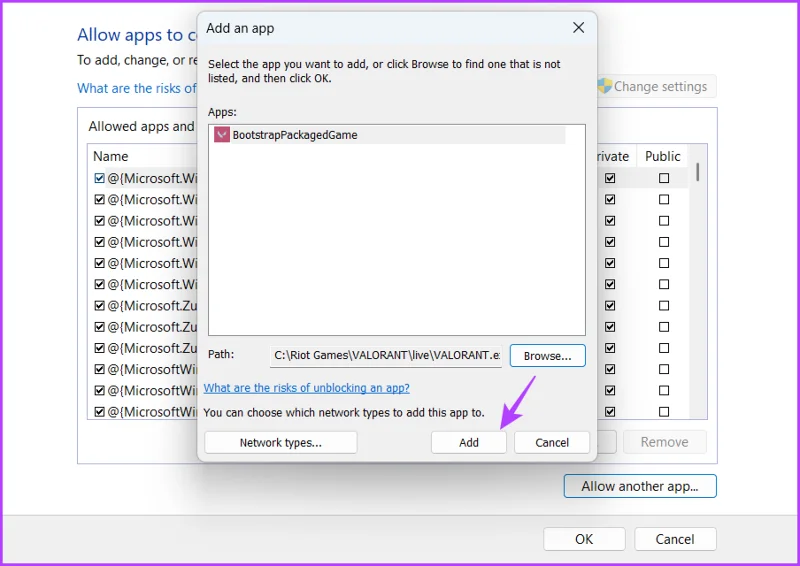
Task: Click Allow another app... in the firewall window
Action: pos(640,486)
